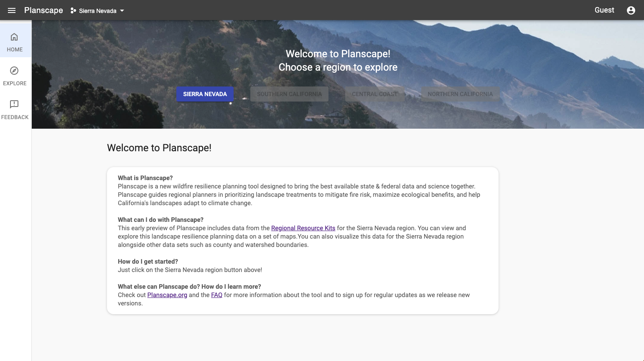Image resolution: width=644 pixels, height=361 pixels.
Task: Click the account profile icon
Action: 631,10
